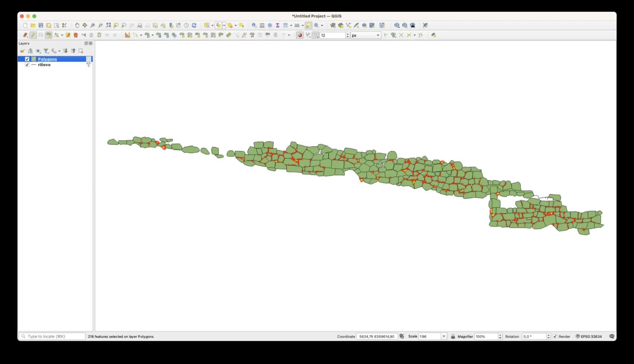
Task: Select the Polygons layer in Layers panel
Action: click(48, 59)
